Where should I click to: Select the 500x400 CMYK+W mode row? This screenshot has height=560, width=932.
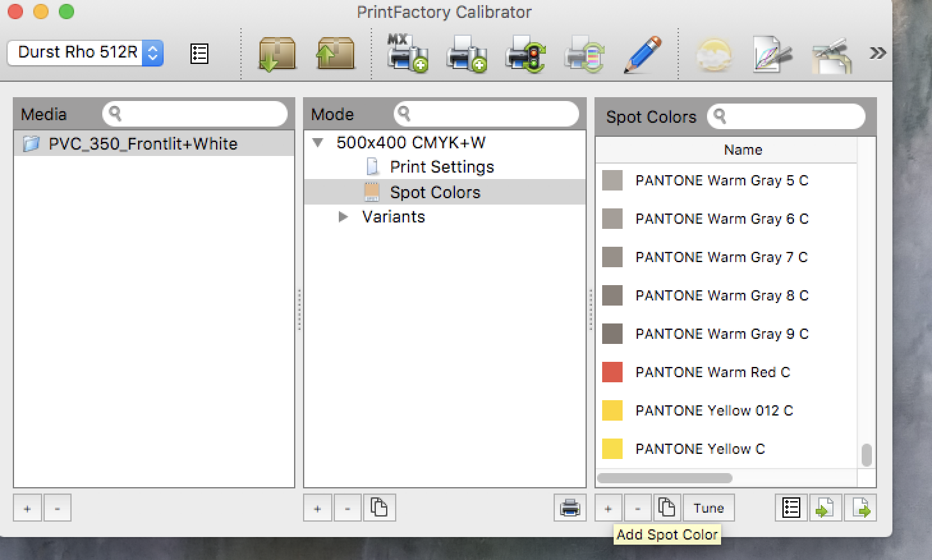click(445, 143)
